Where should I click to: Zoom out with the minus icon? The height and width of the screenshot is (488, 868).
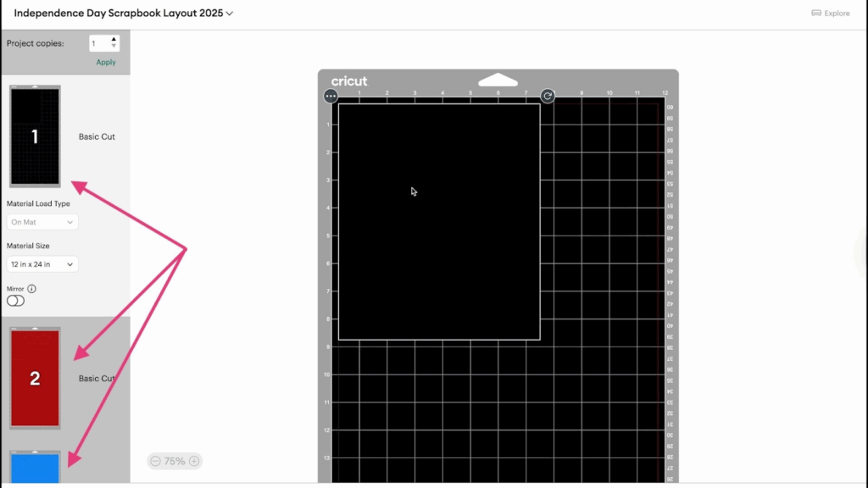156,461
